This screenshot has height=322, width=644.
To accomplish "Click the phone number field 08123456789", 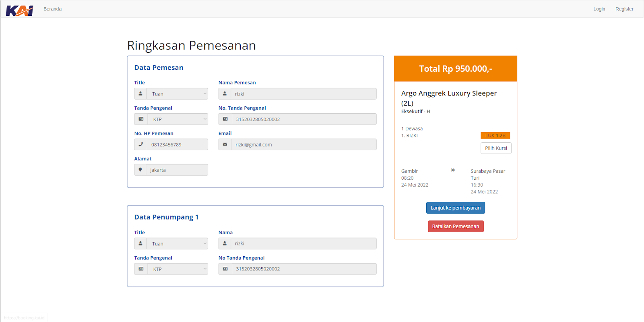I will coord(178,144).
